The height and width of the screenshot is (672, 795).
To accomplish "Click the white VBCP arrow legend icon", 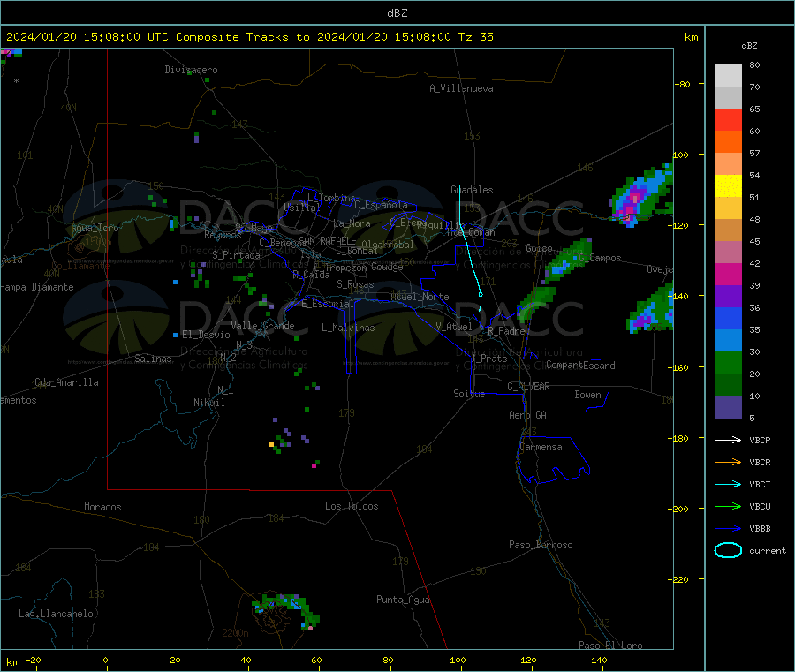I will 728,440.
